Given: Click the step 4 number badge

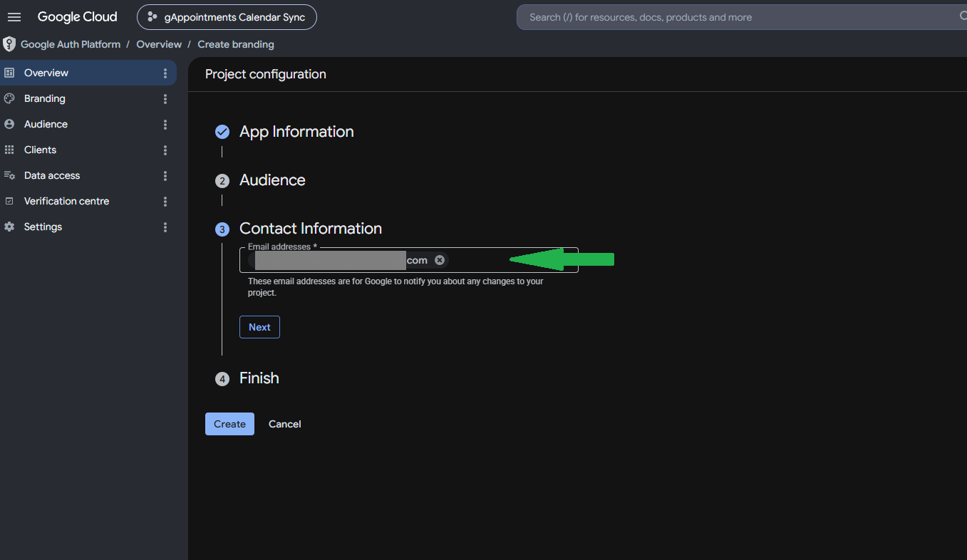Looking at the screenshot, I should tap(222, 379).
